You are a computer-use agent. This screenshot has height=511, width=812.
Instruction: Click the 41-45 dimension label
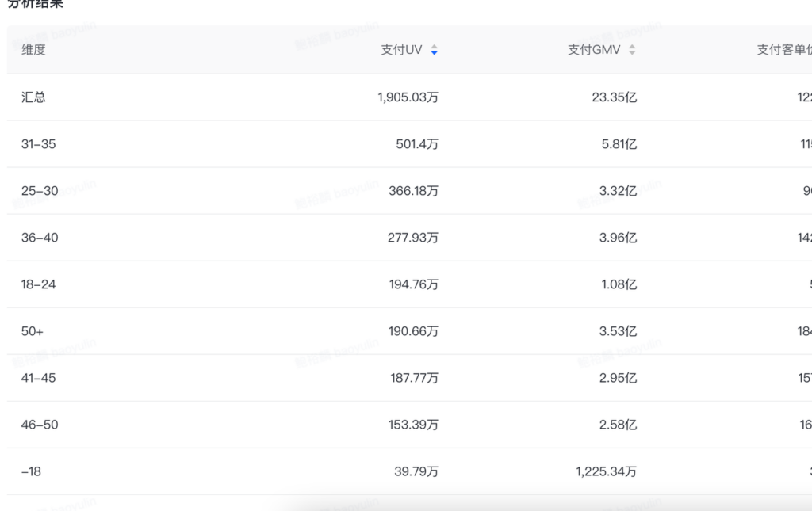(x=39, y=378)
